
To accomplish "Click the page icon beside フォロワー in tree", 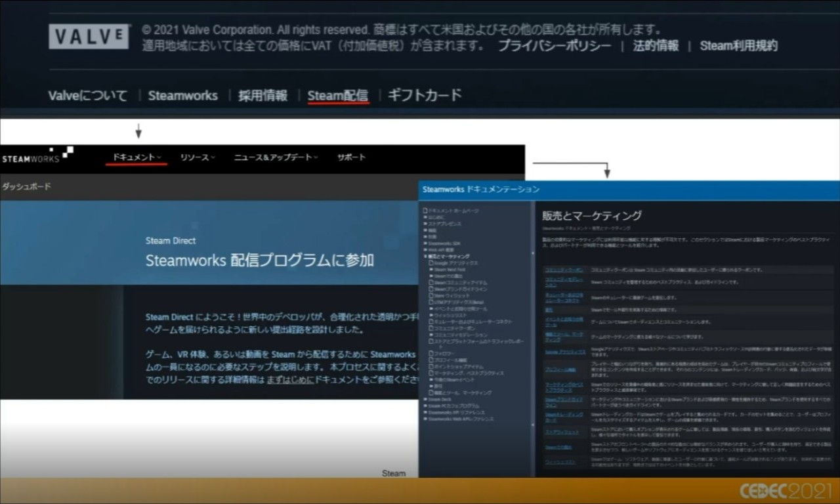I will point(431,354).
